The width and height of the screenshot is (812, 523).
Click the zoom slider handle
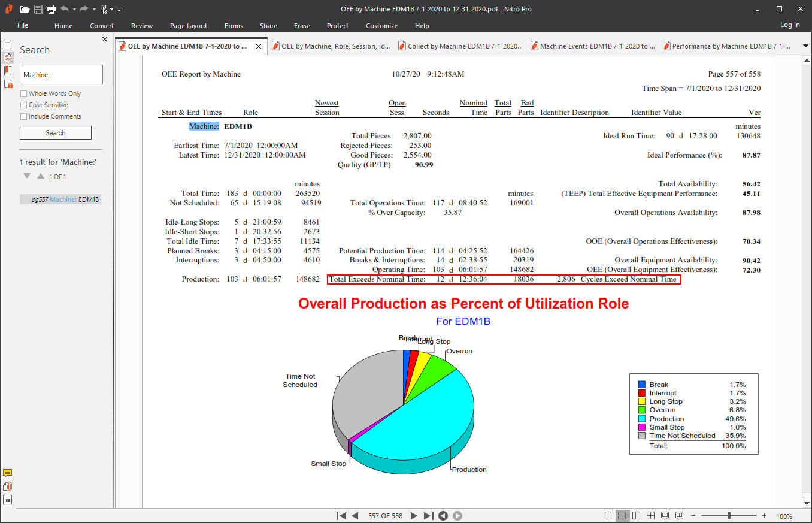click(729, 516)
